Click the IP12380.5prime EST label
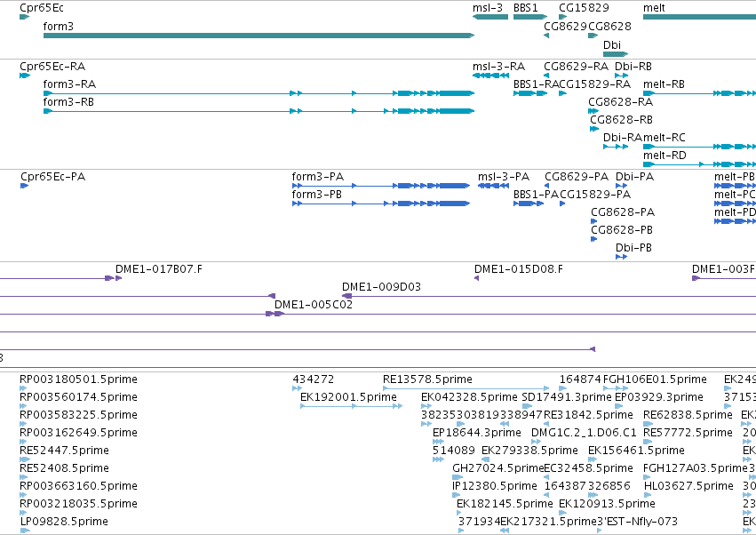756x535 pixels. 495,486
